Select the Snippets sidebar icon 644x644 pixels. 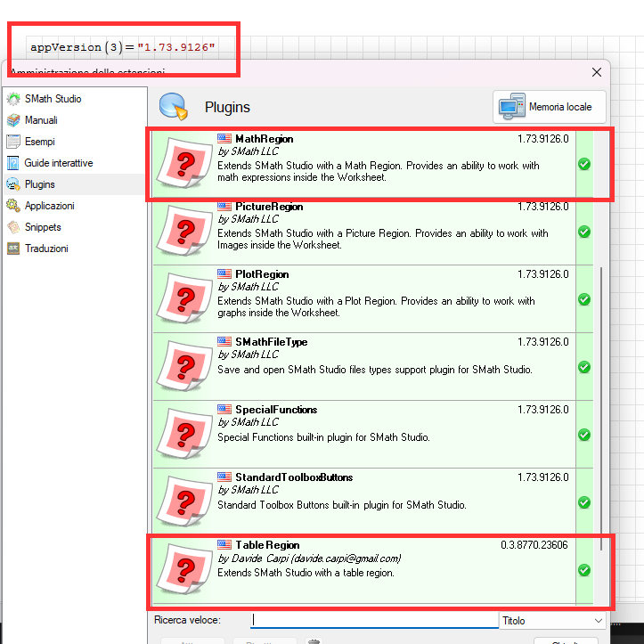click(13, 227)
